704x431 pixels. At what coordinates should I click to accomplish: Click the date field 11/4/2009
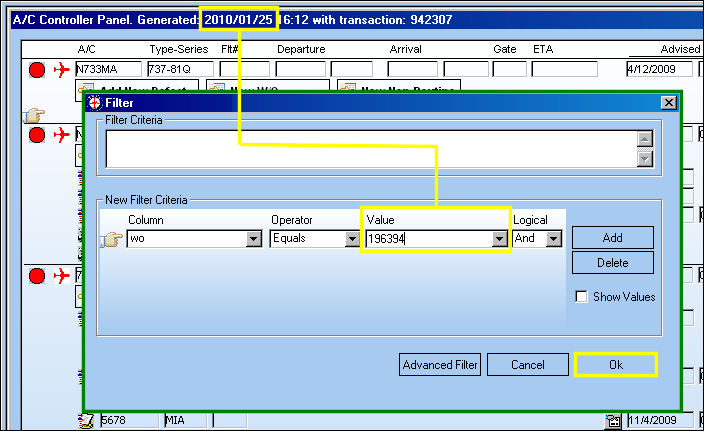pyautogui.click(x=660, y=420)
